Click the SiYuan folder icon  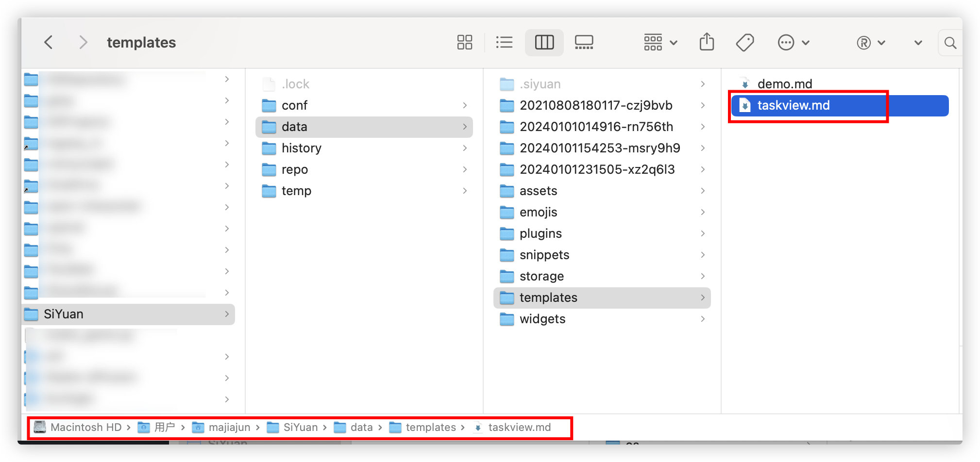tap(31, 314)
